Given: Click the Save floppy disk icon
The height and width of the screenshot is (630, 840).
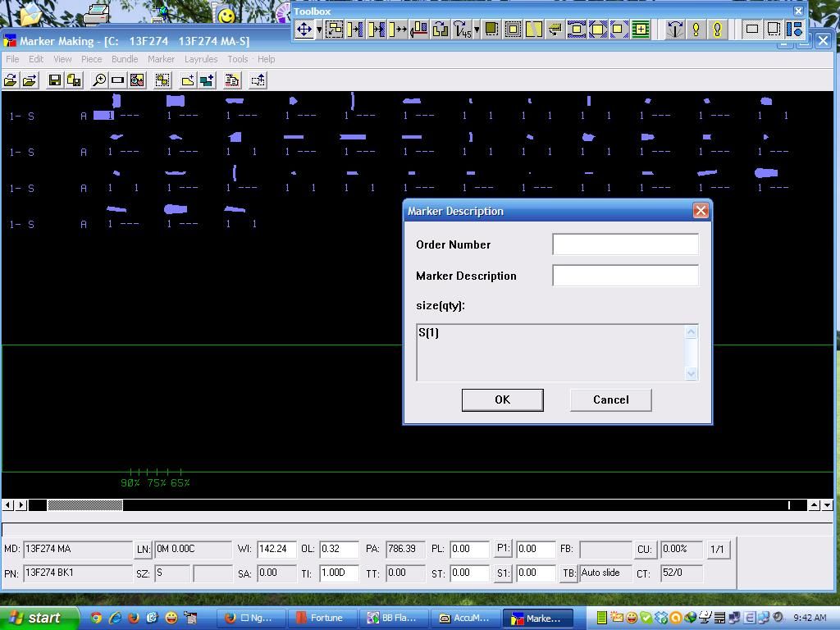Looking at the screenshot, I should [54, 80].
